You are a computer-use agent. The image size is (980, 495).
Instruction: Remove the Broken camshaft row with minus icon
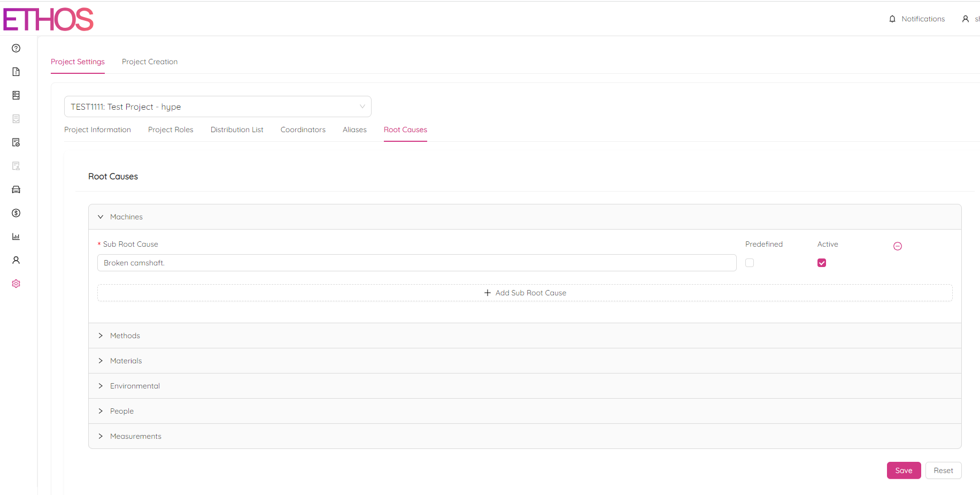tap(898, 246)
